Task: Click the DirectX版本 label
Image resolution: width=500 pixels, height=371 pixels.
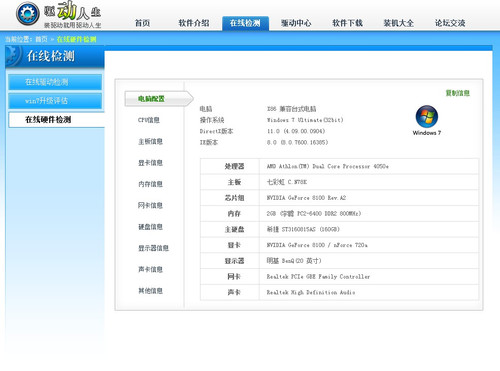Action: point(216,131)
